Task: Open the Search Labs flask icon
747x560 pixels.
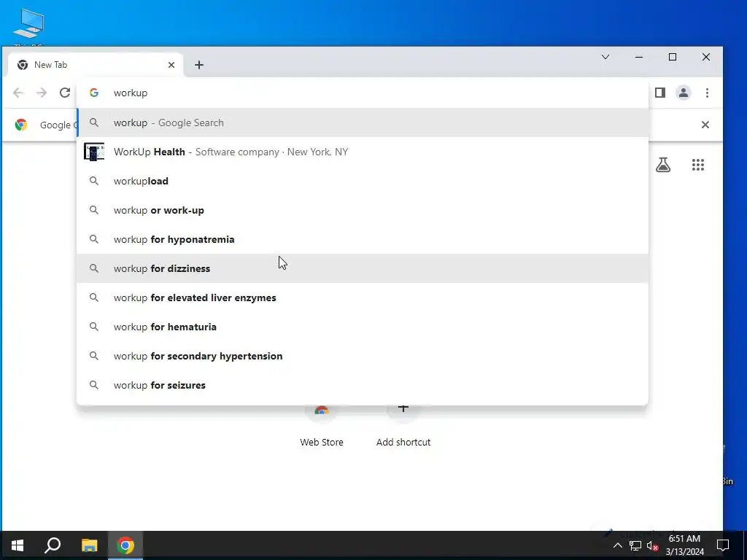Action: [662, 165]
